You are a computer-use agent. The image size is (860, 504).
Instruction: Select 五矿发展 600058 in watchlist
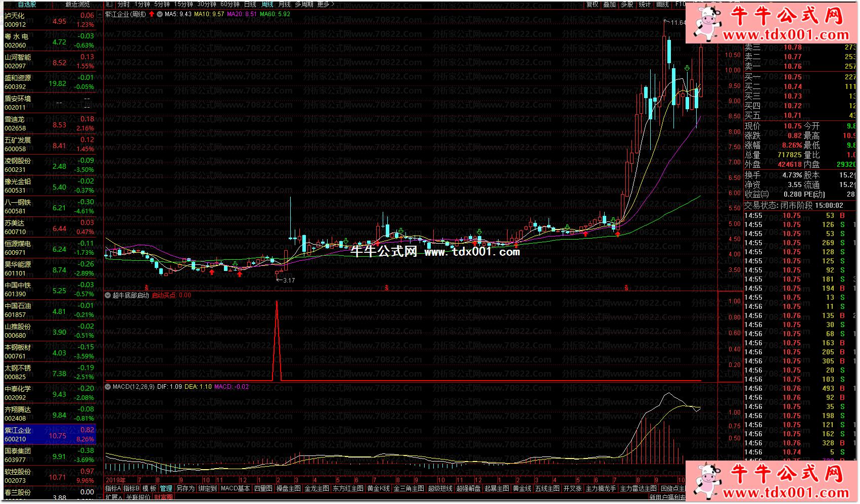pos(49,145)
